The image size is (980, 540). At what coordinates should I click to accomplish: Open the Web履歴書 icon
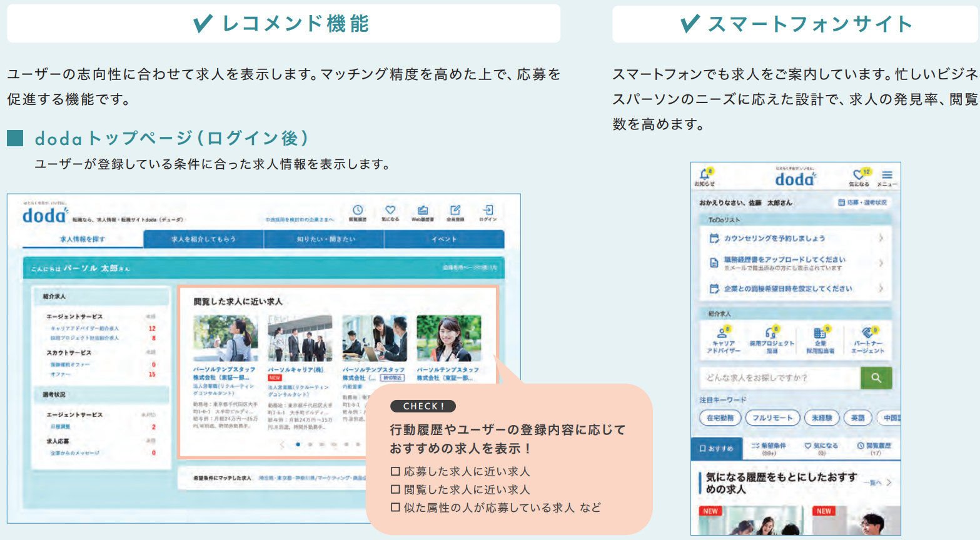point(423,211)
